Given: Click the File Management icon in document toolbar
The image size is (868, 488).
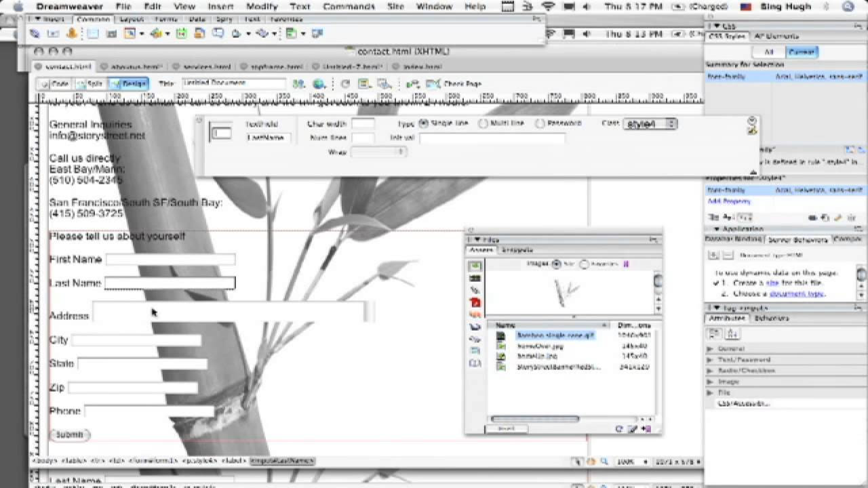Looking at the screenshot, I should tap(299, 84).
